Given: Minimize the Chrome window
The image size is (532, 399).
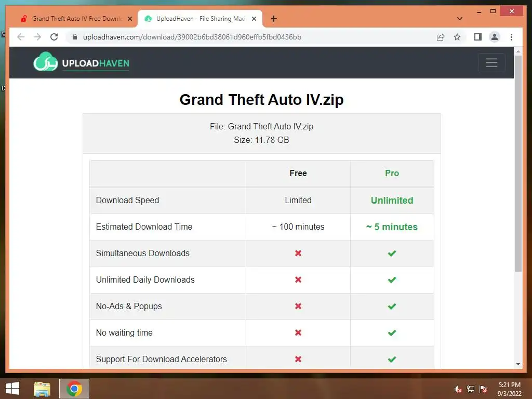Looking at the screenshot, I should tap(478, 11).
